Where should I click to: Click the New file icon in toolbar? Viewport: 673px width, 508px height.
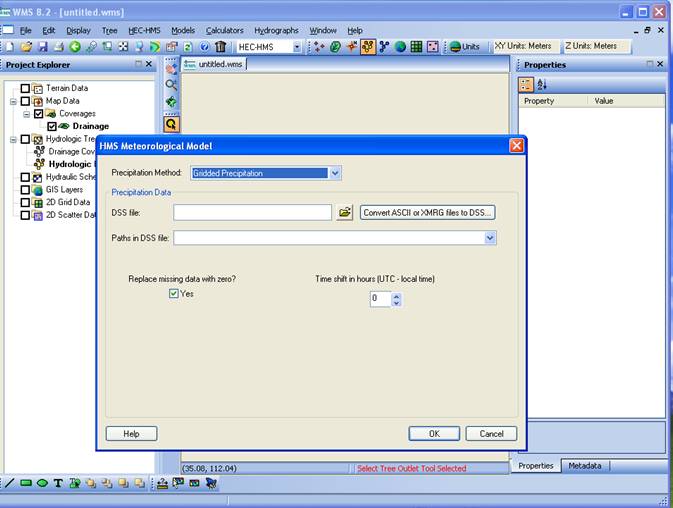point(9,46)
